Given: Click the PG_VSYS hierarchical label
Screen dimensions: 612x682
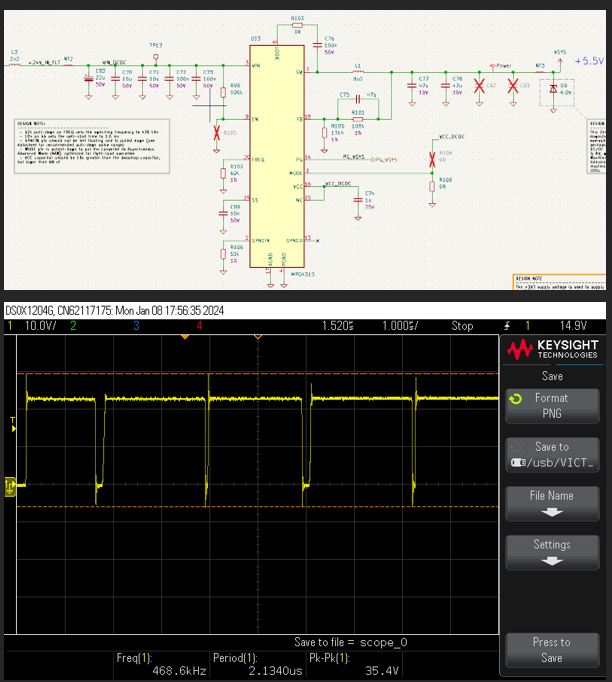Looking at the screenshot, I should 384,160.
